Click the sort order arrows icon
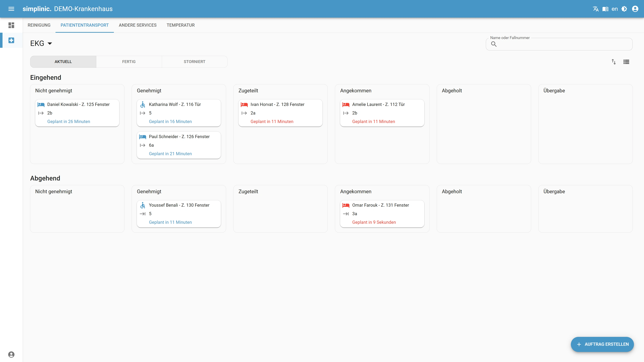Viewport: 644px width, 362px height. (613, 62)
